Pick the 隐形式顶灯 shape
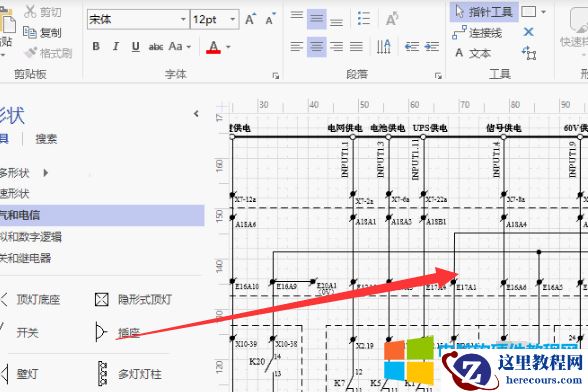 coord(134,299)
